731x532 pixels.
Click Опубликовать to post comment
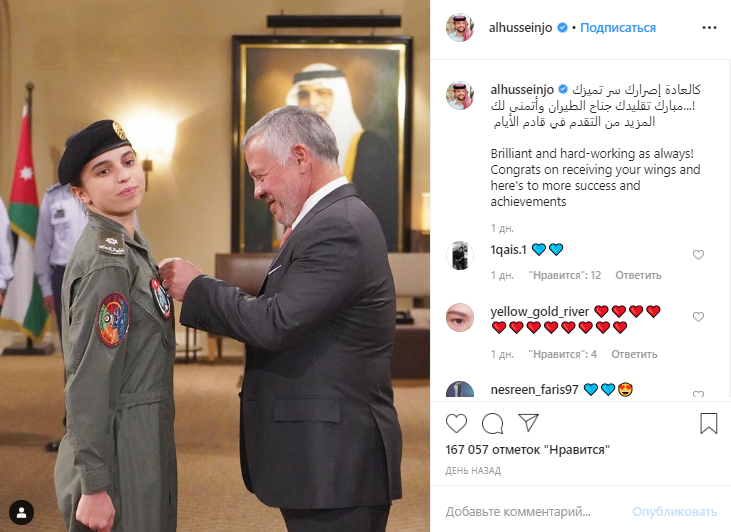coord(674,512)
